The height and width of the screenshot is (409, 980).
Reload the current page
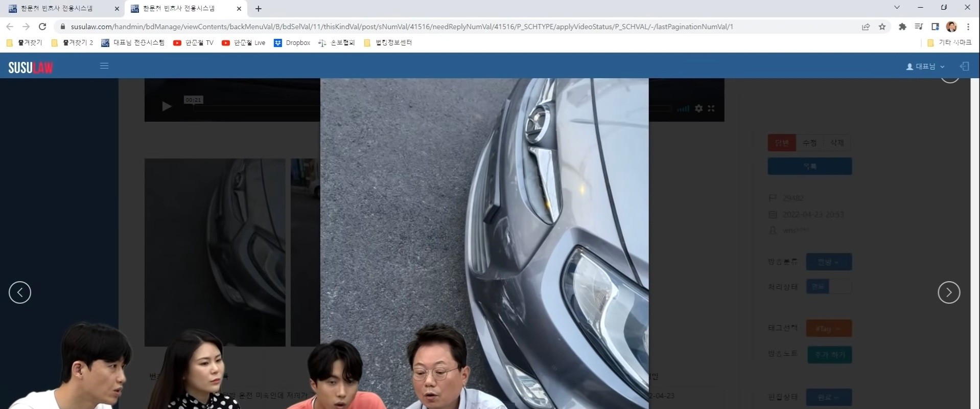[42, 27]
